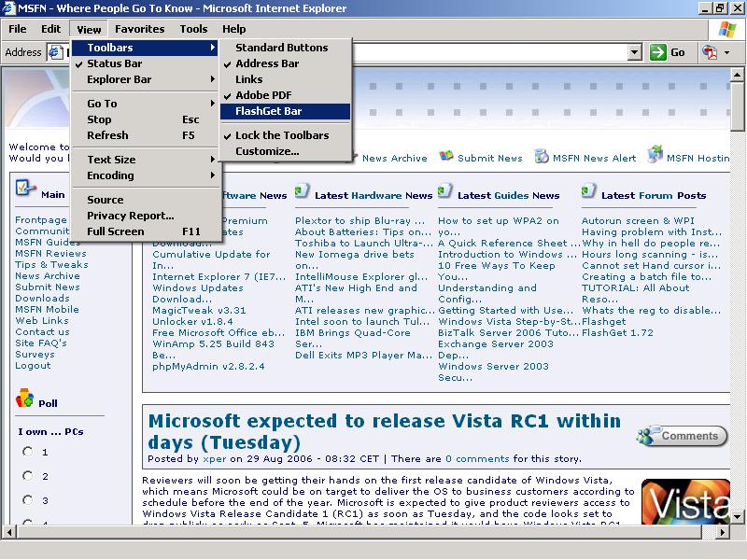Click the page icon in Address bar
The image size is (747, 560).
[x=56, y=52]
